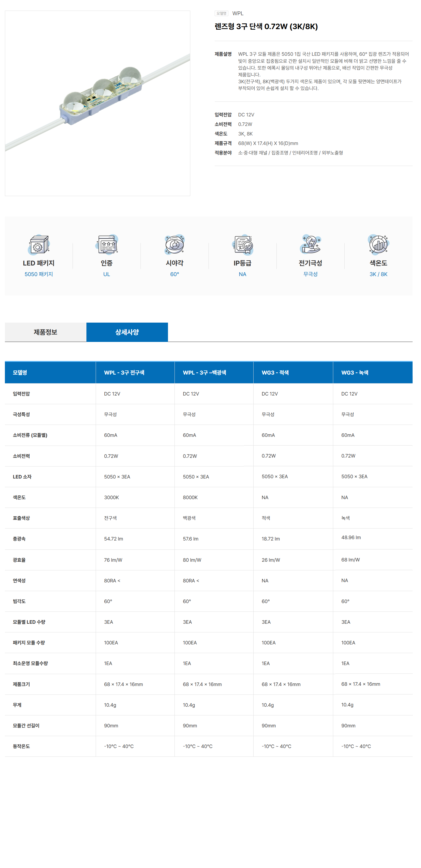This screenshot has height=868, width=421.
Task: Click the 3K / 8K color temperature text
Action: coord(378,274)
